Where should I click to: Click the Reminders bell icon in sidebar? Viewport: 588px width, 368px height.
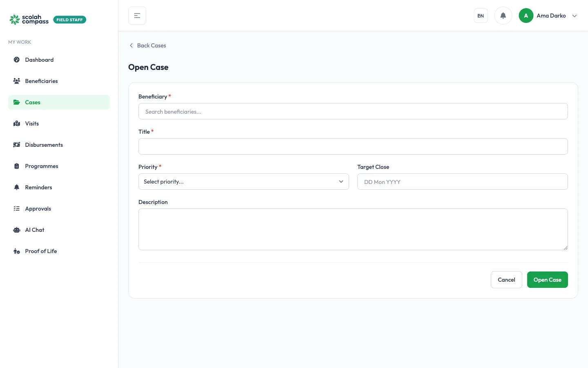point(17,187)
